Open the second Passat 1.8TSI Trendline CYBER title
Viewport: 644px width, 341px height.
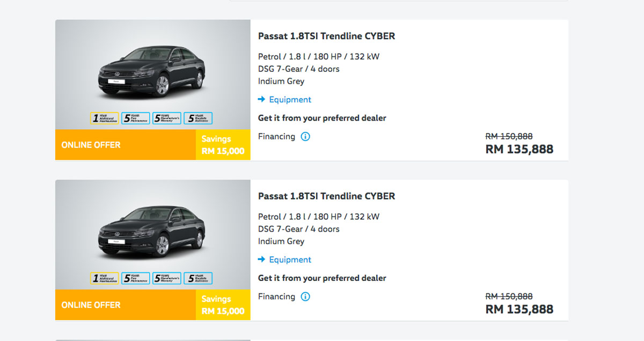(326, 196)
